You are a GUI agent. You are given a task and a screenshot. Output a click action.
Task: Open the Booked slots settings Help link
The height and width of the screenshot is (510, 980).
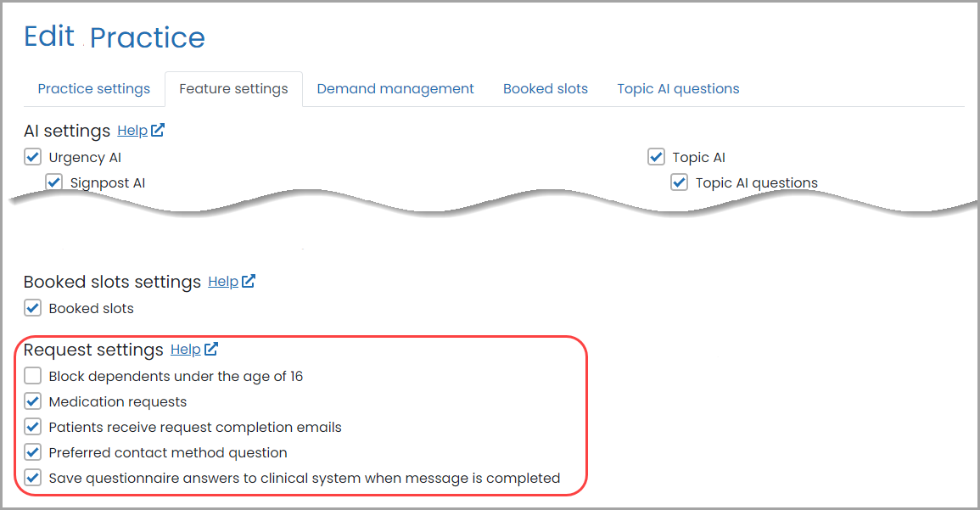tap(223, 281)
